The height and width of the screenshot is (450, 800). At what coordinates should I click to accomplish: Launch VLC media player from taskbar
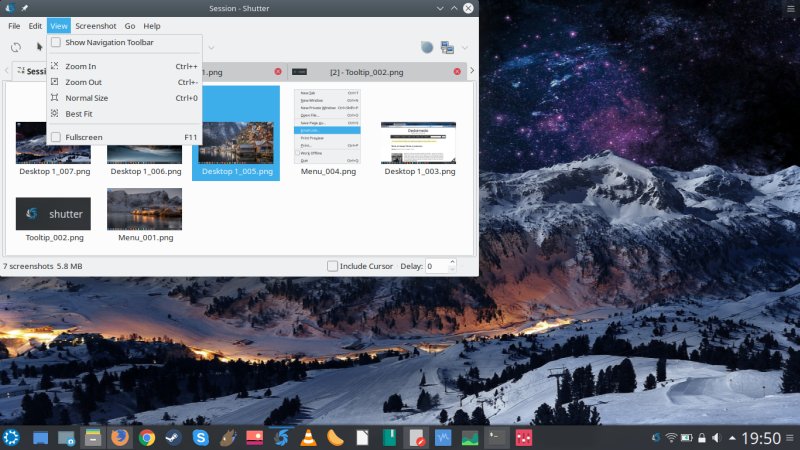pyautogui.click(x=309, y=437)
